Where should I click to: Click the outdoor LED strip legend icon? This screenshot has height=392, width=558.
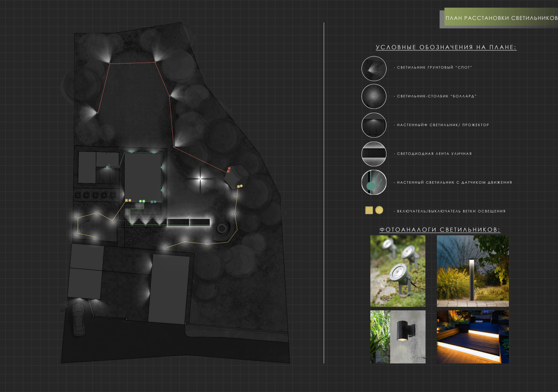(374, 154)
